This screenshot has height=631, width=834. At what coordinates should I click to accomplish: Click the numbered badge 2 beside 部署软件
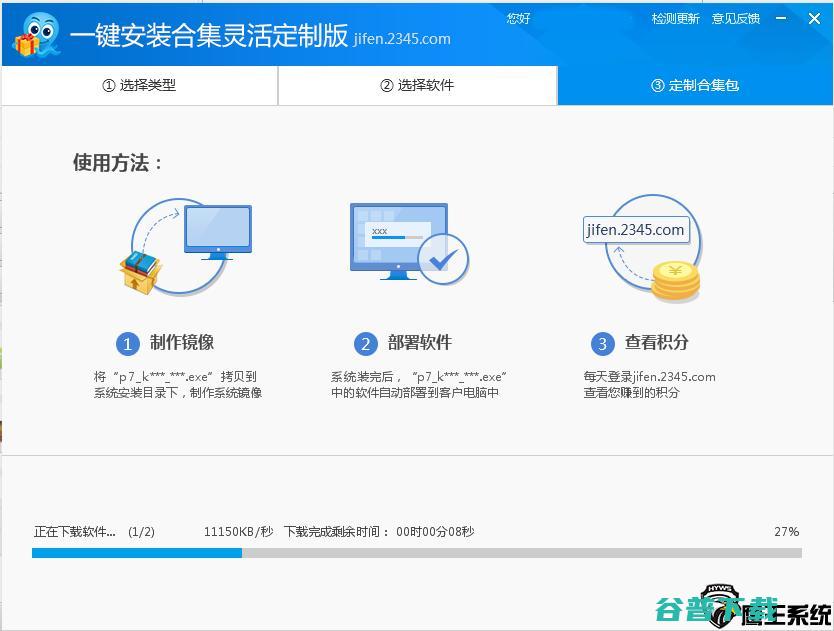[366, 343]
